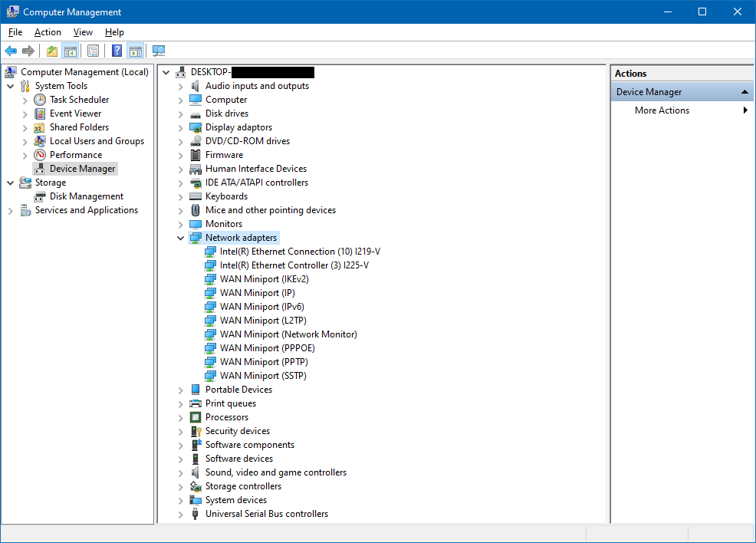The height and width of the screenshot is (543, 756).
Task: Click the Disk Management icon
Action: pyautogui.click(x=40, y=196)
